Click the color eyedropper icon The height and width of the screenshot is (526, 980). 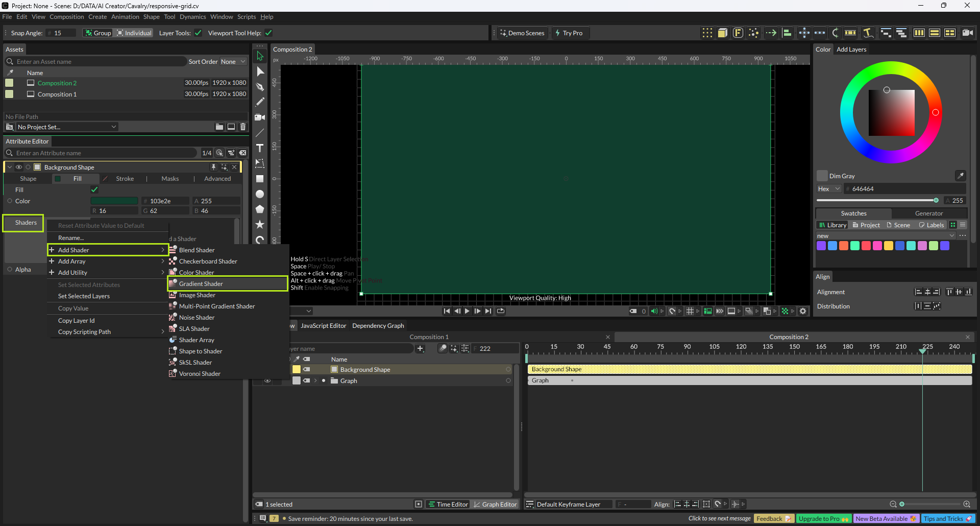(x=960, y=176)
